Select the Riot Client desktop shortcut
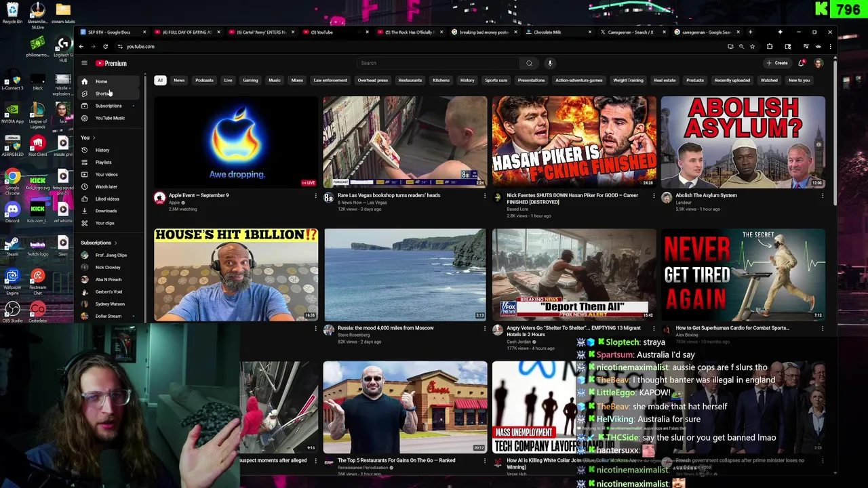Screen dimensions: 868x488 (x=37, y=146)
